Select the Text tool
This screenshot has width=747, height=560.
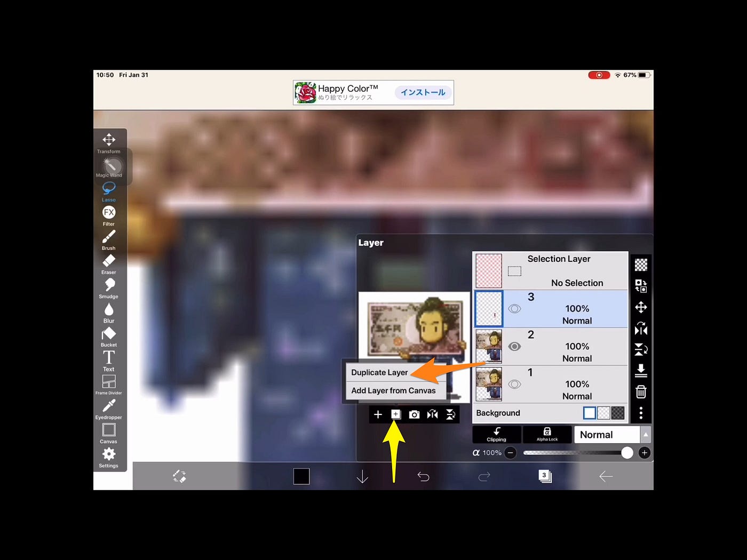pyautogui.click(x=109, y=361)
